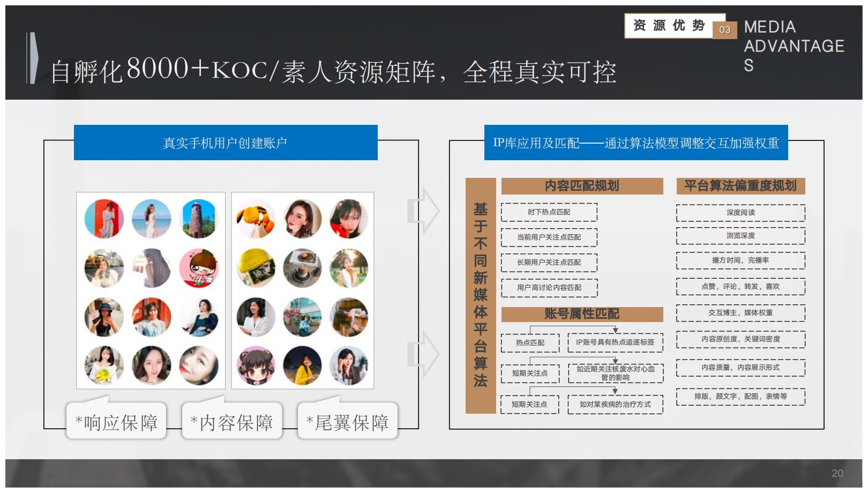Click the *响应保障 callout button

(x=116, y=423)
